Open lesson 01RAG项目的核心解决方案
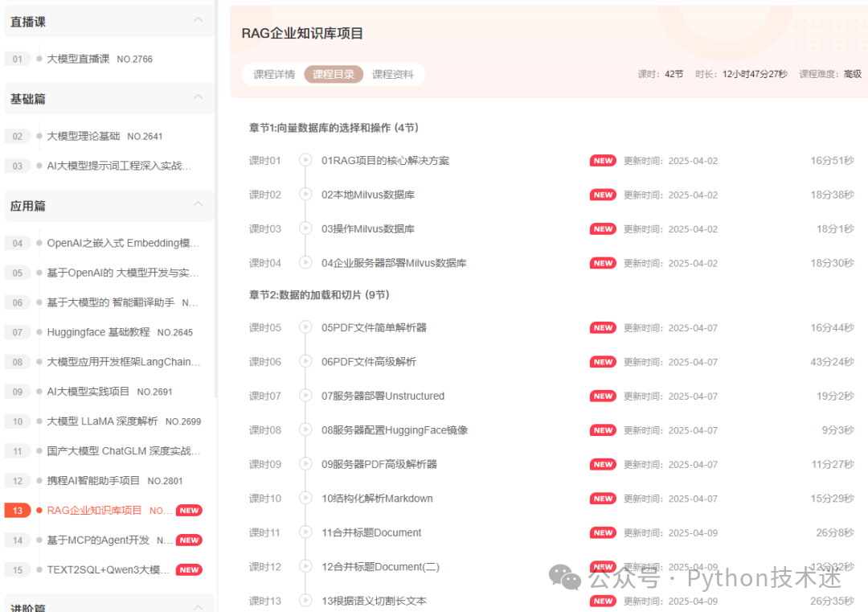 [x=385, y=161]
